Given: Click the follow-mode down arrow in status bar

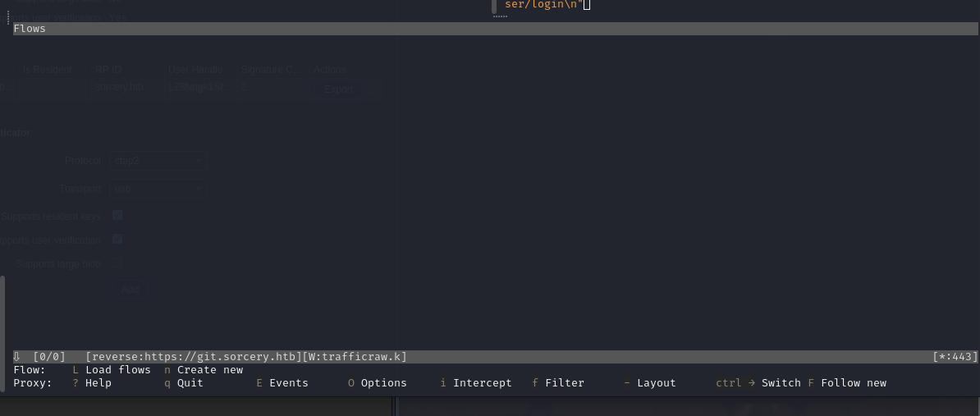Looking at the screenshot, I should (17, 357).
